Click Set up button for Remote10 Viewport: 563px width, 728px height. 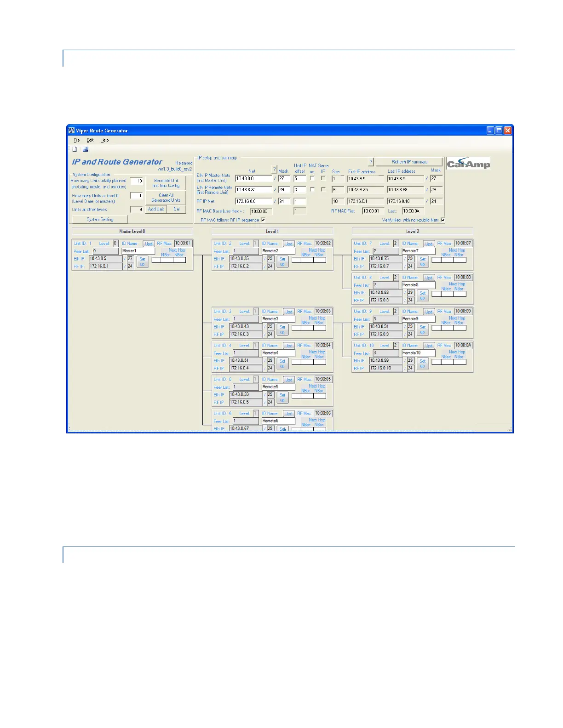point(423,364)
